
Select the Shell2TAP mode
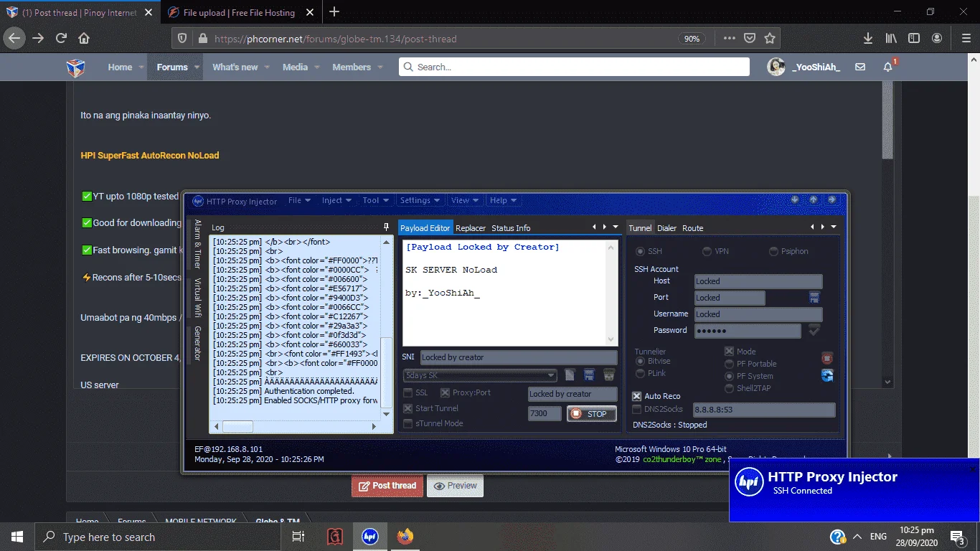[729, 388]
